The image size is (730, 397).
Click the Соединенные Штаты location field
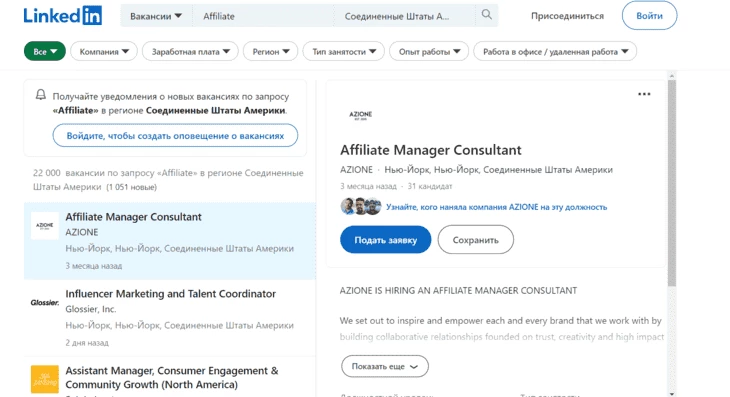click(404, 16)
